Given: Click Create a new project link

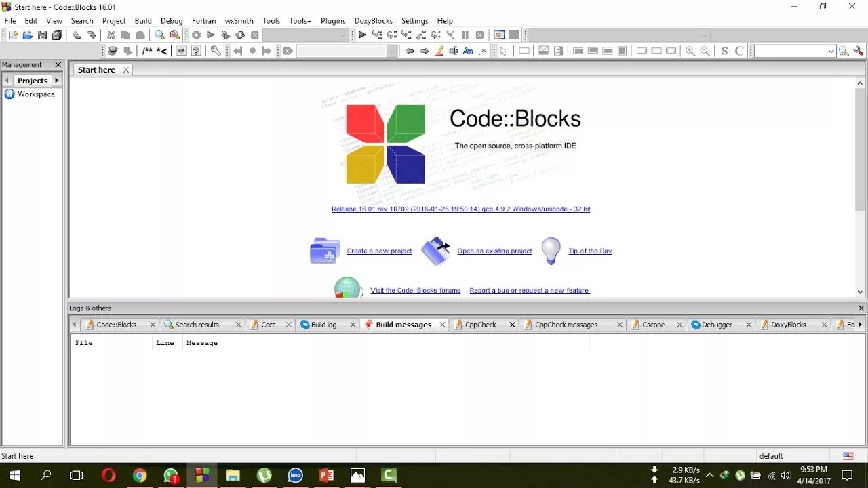Looking at the screenshot, I should click(x=379, y=251).
